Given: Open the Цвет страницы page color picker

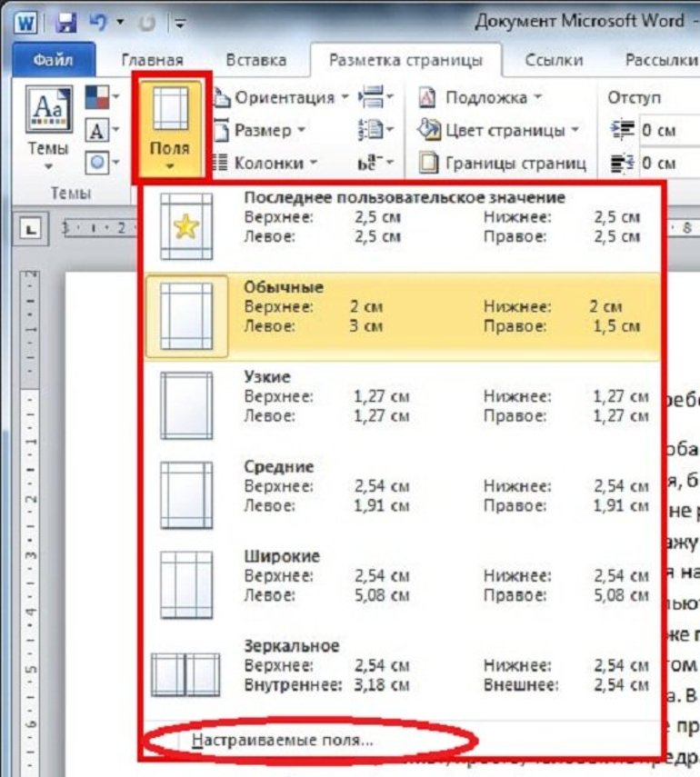Looking at the screenshot, I should tap(500, 130).
